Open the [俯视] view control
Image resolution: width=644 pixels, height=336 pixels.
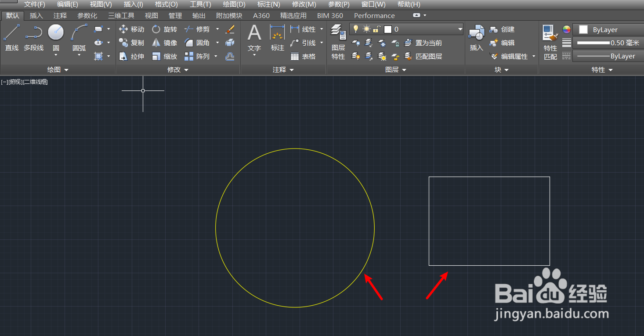(x=15, y=82)
